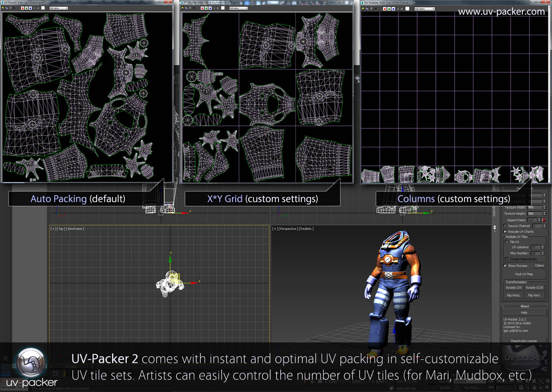Click the Flip Vert. button

pyautogui.click(x=534, y=296)
